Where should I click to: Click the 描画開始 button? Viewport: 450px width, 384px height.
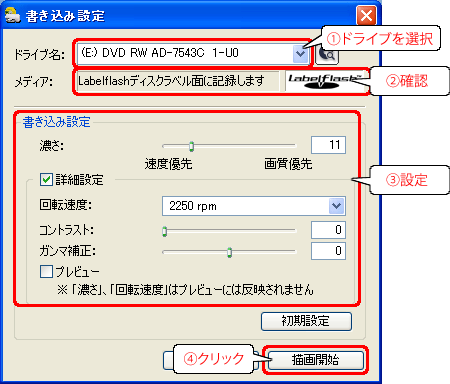coord(316,360)
